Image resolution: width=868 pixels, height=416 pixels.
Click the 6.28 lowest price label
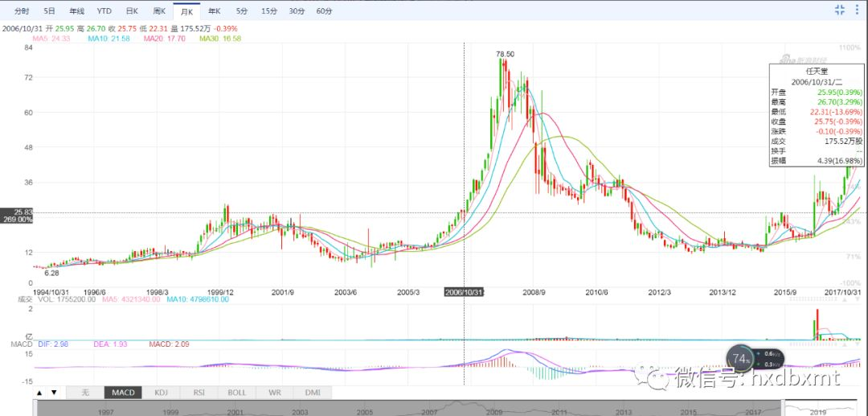[x=51, y=273]
